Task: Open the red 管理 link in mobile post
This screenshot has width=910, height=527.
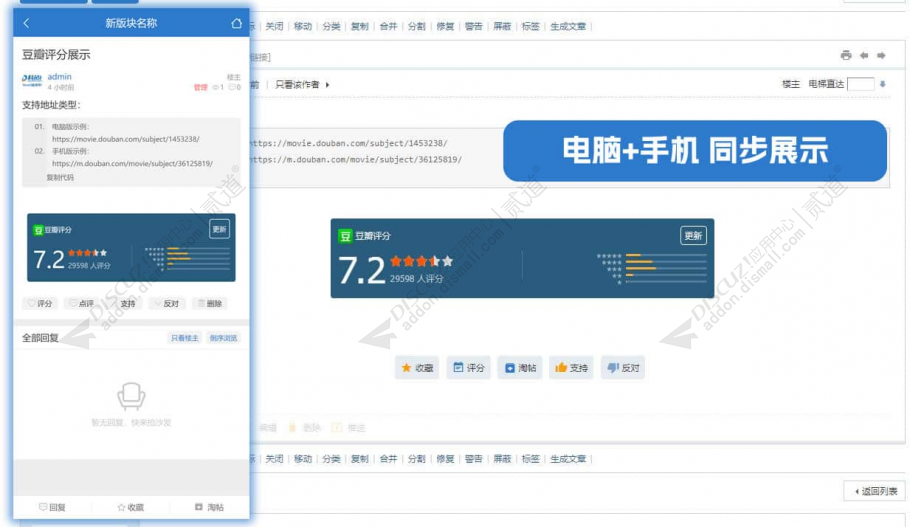Action: pos(200,87)
